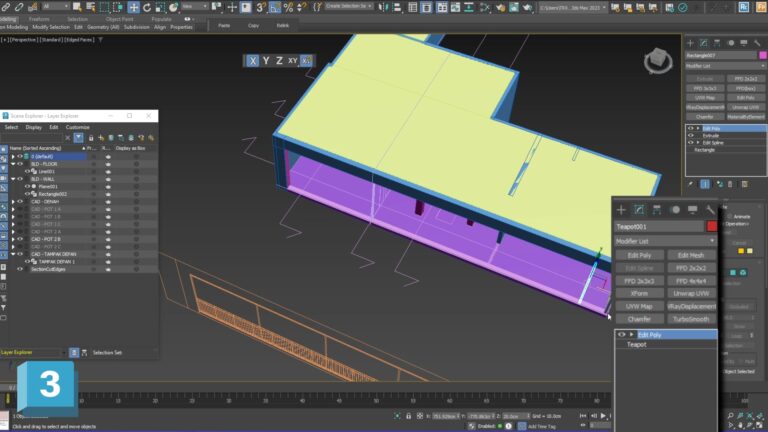Click the Align tool icon
Viewport: 768px width, 432px height.
[397, 7]
